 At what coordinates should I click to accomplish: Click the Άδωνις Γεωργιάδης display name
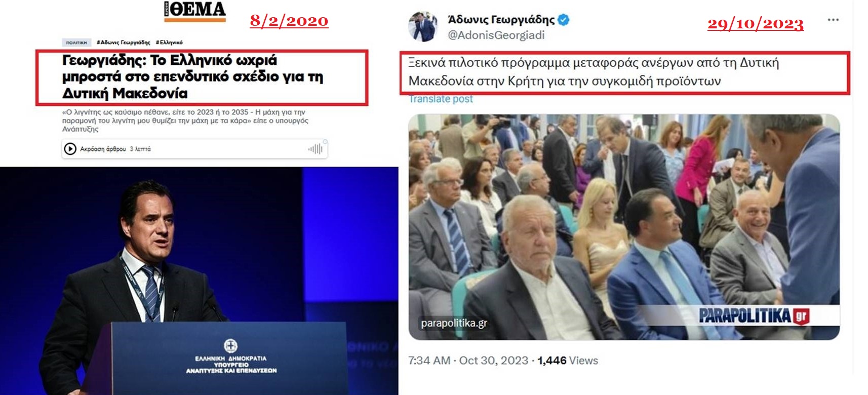click(501, 20)
